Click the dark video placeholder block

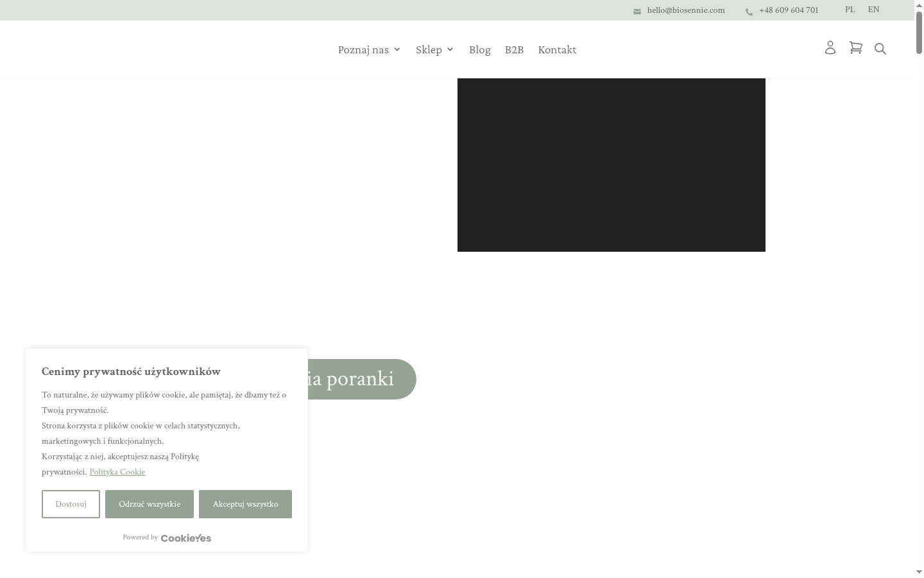[612, 165]
